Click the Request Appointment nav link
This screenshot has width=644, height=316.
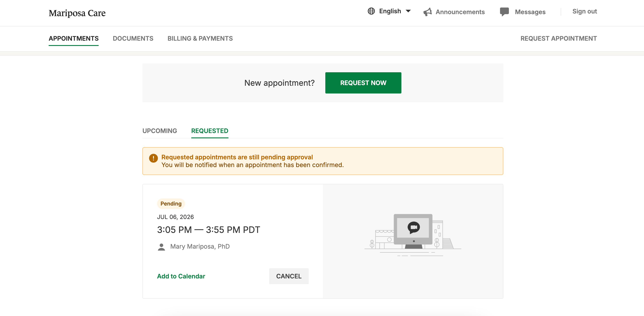(x=558, y=38)
